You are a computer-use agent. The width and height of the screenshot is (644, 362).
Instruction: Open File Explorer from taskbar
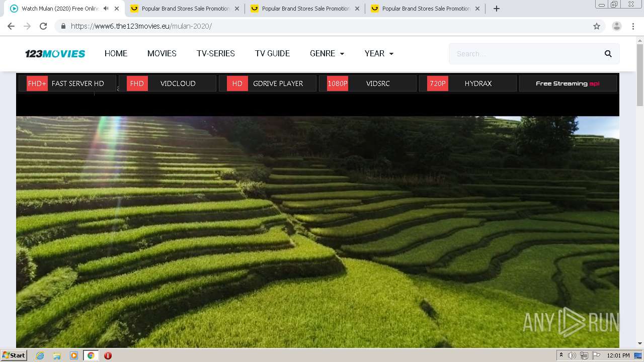point(57,355)
